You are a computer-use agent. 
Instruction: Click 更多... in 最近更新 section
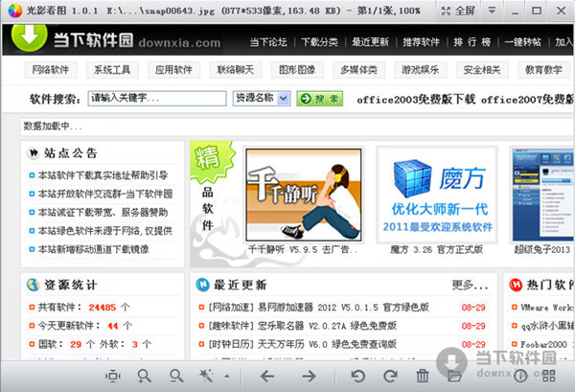tap(471, 285)
